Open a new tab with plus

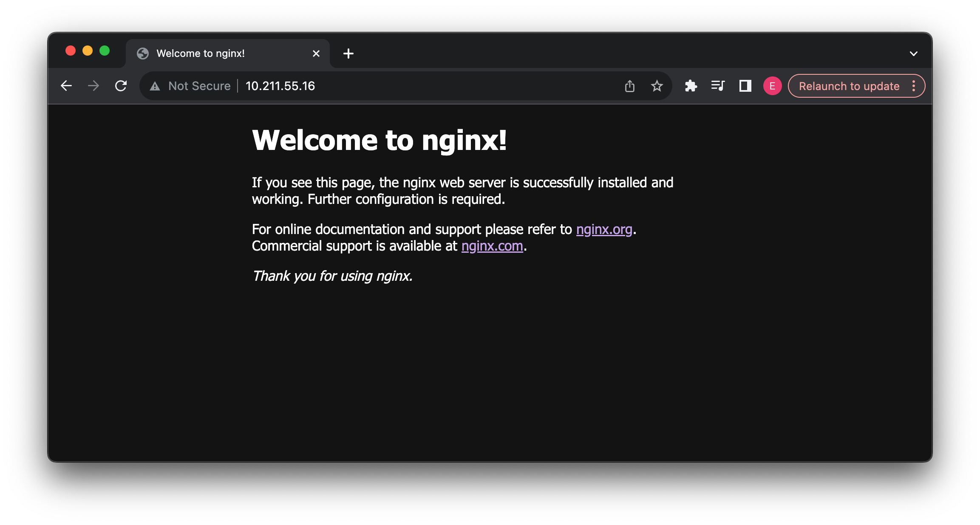pyautogui.click(x=348, y=54)
